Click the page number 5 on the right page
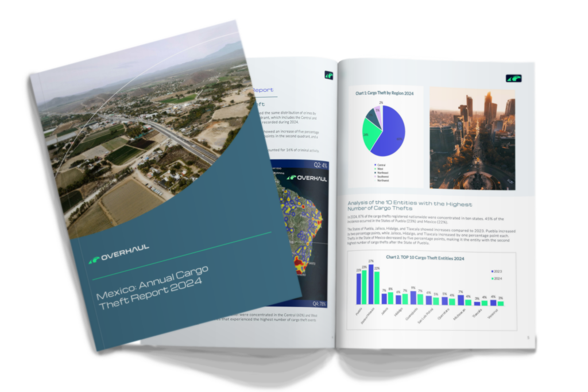 click(528, 337)
